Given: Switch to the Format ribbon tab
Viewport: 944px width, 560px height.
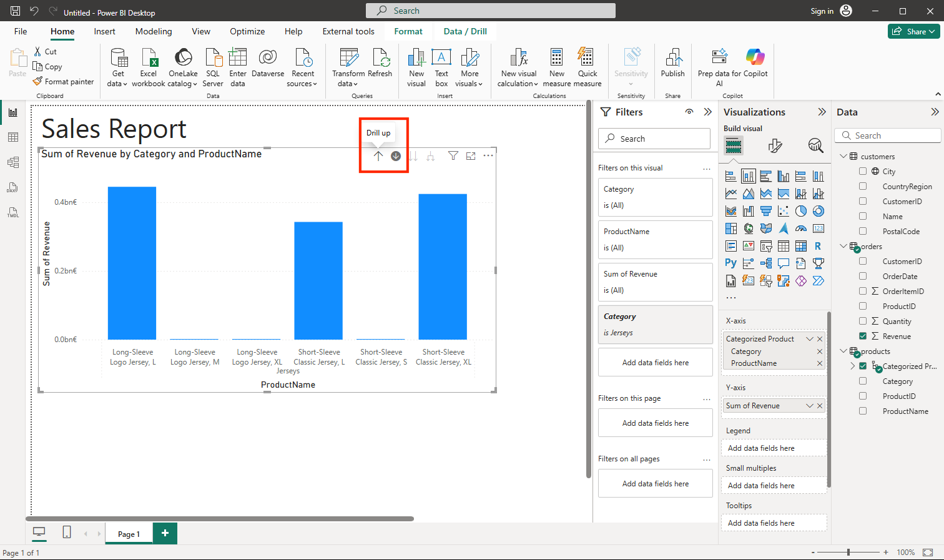Looking at the screenshot, I should click(408, 31).
